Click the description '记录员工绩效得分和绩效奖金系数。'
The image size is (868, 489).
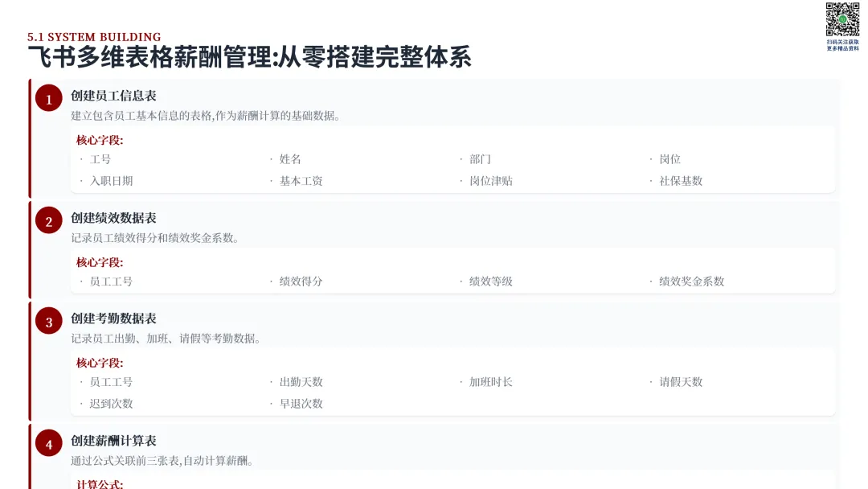pos(155,238)
